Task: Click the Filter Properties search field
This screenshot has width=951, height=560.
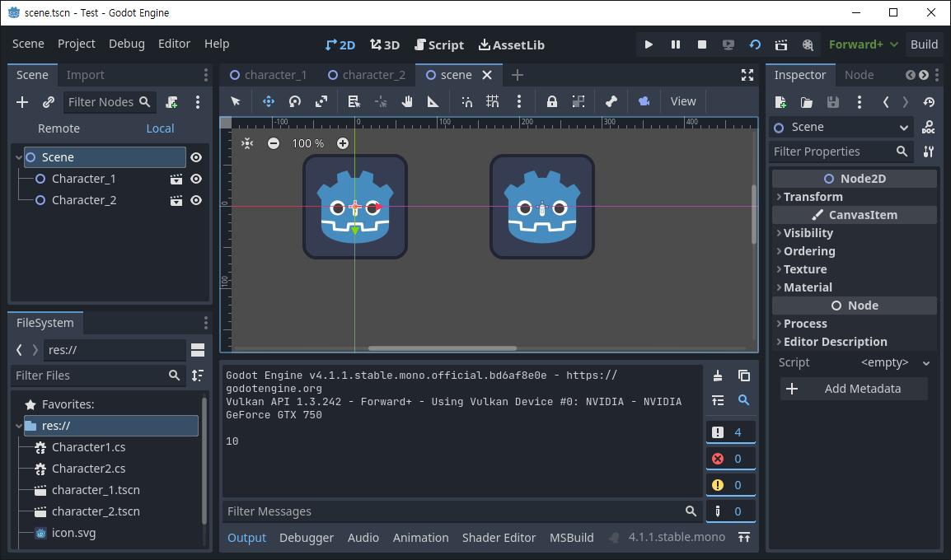Action: [841, 152]
